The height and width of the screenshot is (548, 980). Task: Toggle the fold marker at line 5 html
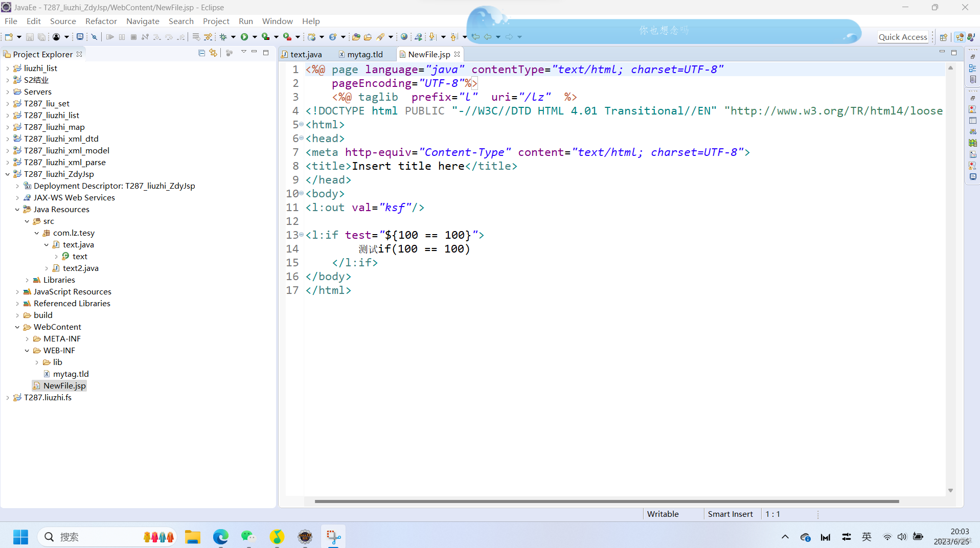(302, 124)
